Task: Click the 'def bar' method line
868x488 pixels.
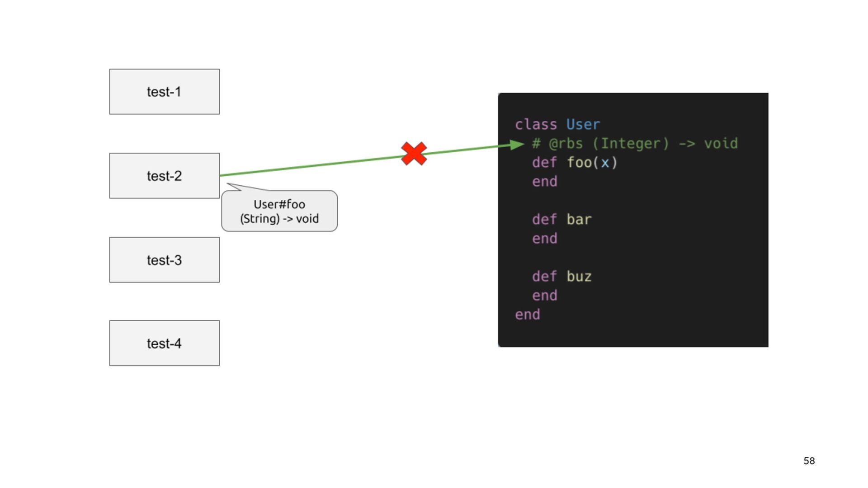Action: (561, 220)
